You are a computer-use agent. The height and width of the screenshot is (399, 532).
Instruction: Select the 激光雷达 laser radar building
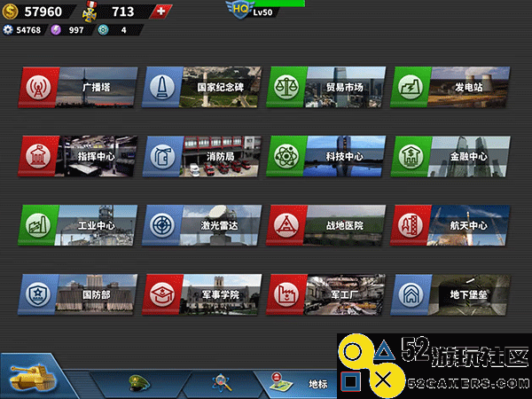coord(202,224)
